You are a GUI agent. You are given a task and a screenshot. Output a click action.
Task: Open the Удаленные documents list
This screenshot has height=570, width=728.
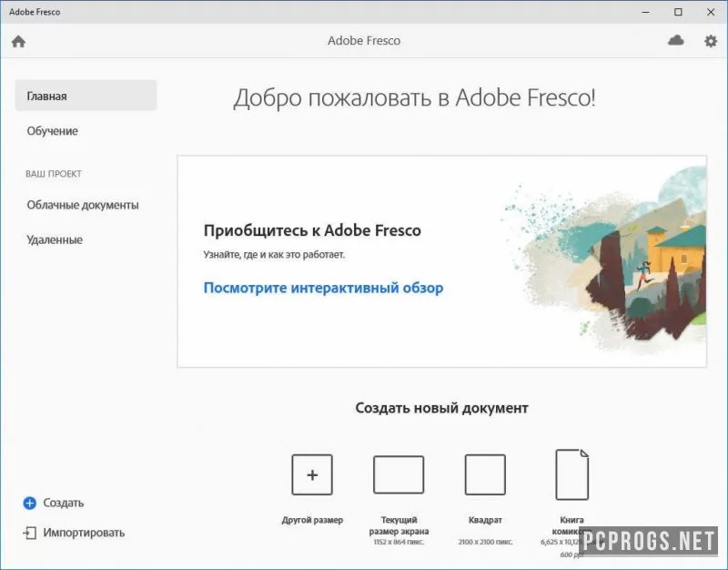[55, 239]
